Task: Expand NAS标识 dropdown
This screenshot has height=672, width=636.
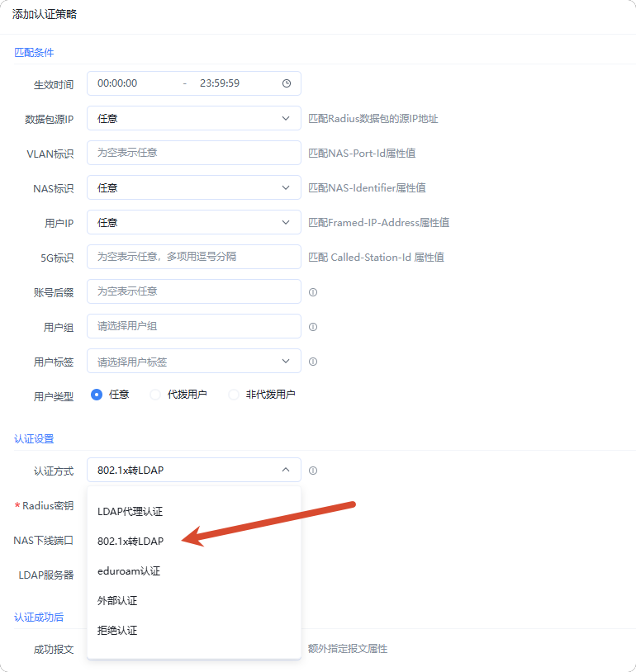Action: [194, 187]
